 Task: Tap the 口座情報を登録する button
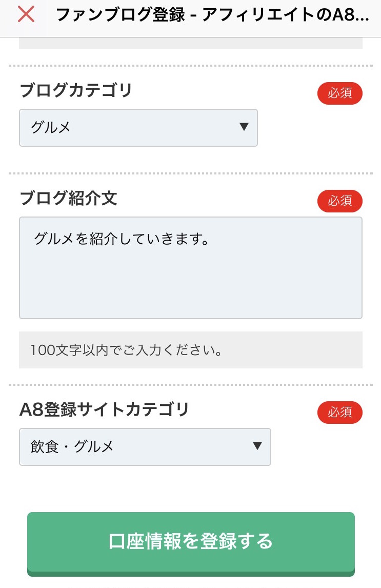point(191,544)
